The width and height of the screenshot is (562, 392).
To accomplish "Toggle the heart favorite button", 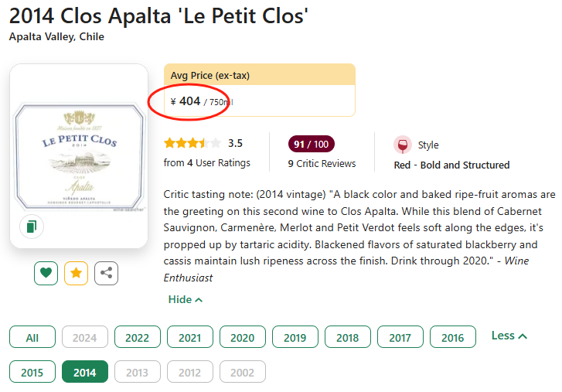I will (46, 273).
